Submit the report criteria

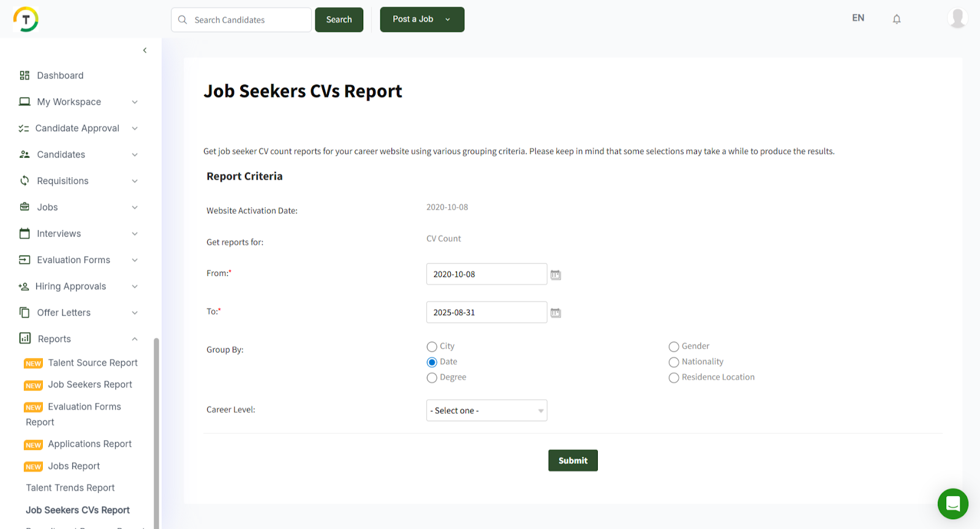(x=573, y=460)
